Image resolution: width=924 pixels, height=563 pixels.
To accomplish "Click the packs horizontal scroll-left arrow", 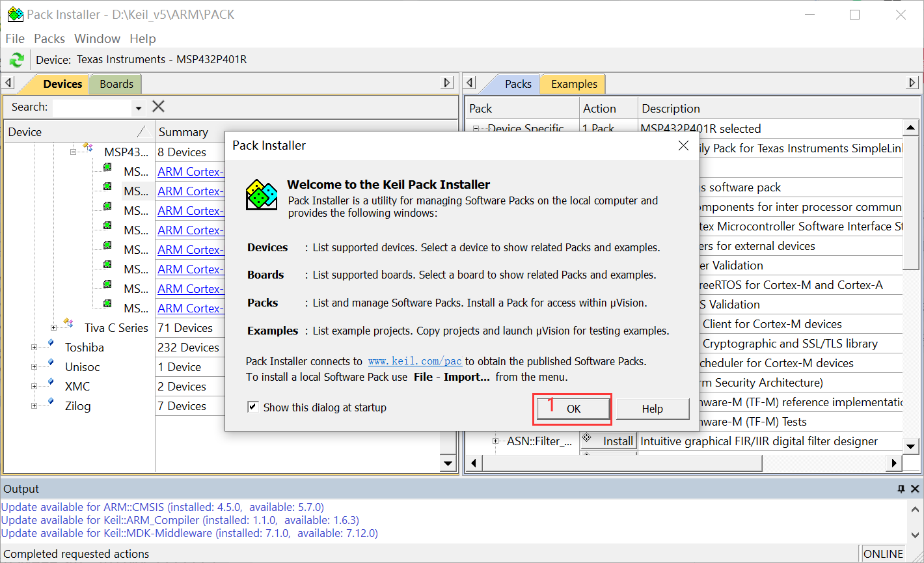I will click(474, 463).
